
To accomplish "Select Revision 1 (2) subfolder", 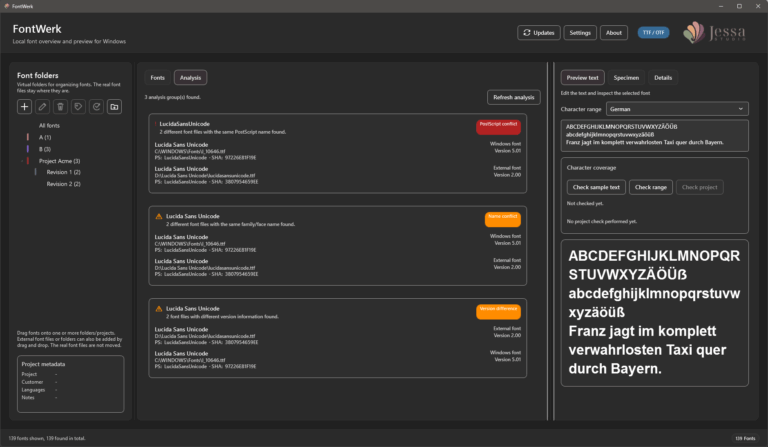I will [63, 172].
